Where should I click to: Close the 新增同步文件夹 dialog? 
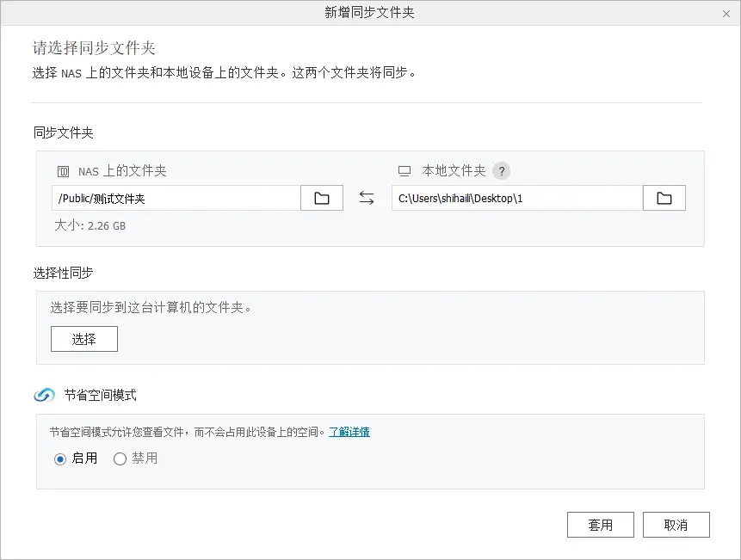pos(726,13)
